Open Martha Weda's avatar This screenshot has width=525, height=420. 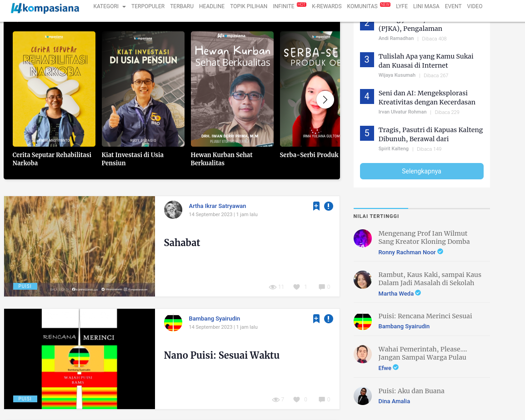point(363,280)
